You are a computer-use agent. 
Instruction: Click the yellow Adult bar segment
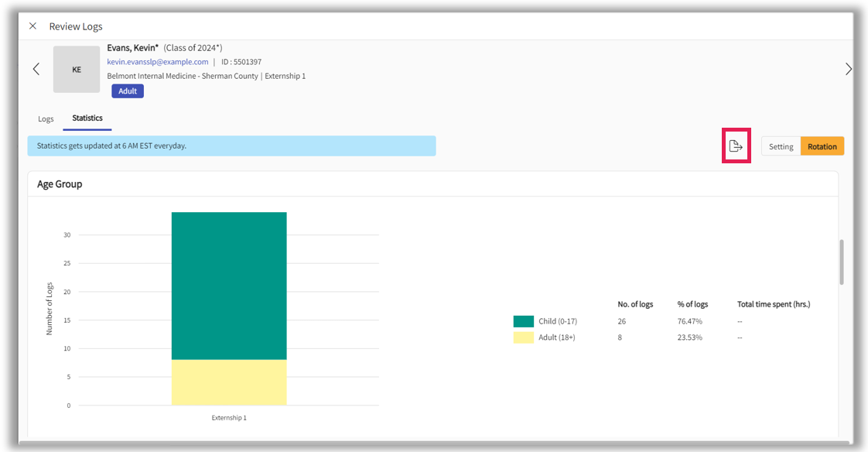(229, 382)
